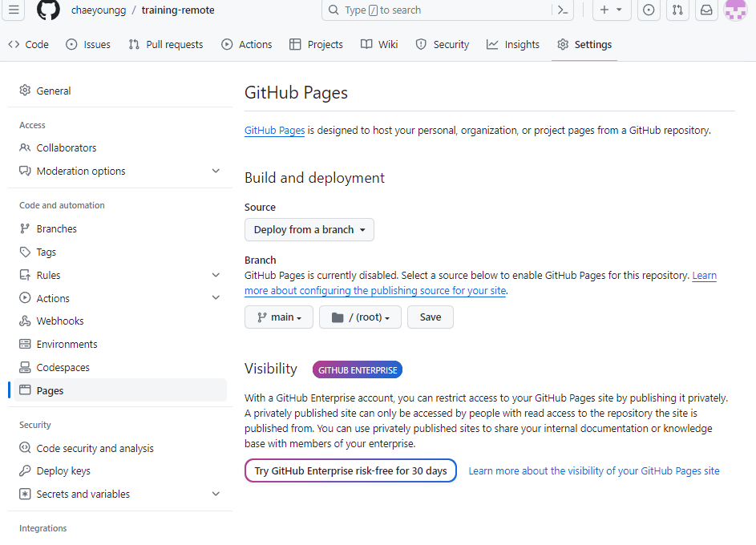Open the issues icon in top header

pyautogui.click(x=649, y=10)
